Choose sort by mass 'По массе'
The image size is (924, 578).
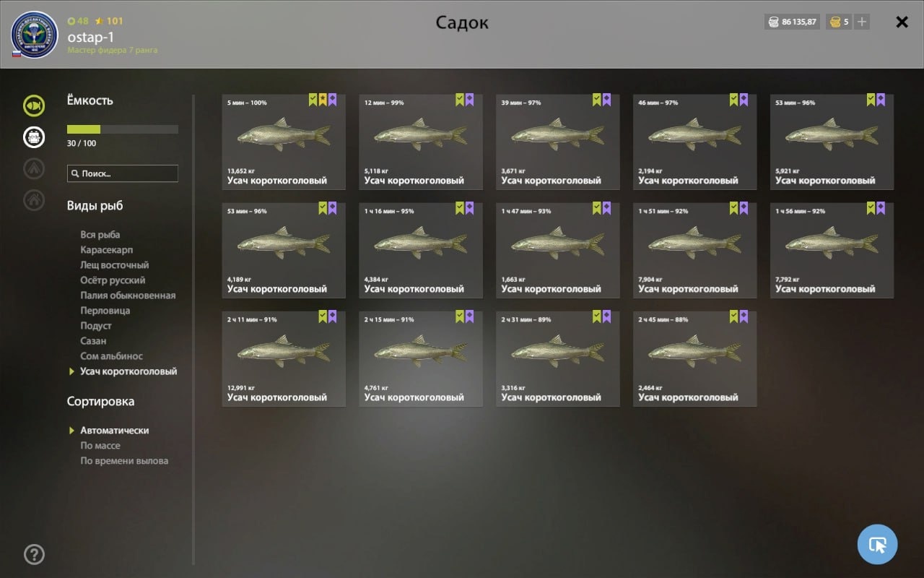[x=100, y=446]
